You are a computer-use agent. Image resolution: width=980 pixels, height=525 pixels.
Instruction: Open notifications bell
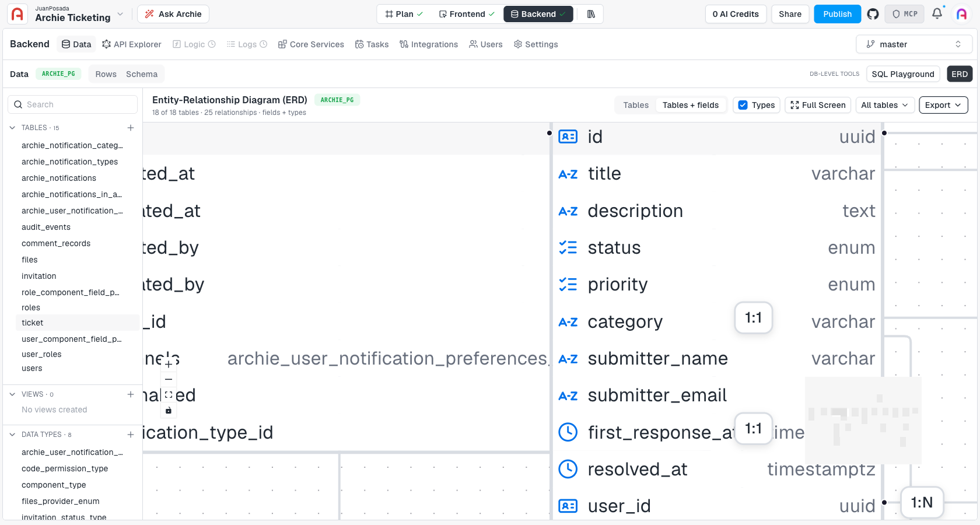click(937, 13)
